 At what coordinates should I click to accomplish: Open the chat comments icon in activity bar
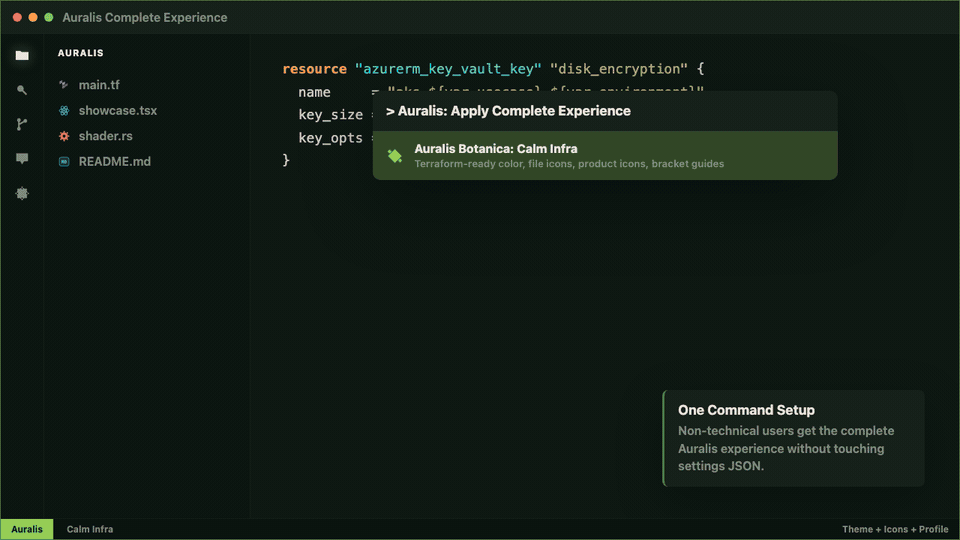(22, 159)
